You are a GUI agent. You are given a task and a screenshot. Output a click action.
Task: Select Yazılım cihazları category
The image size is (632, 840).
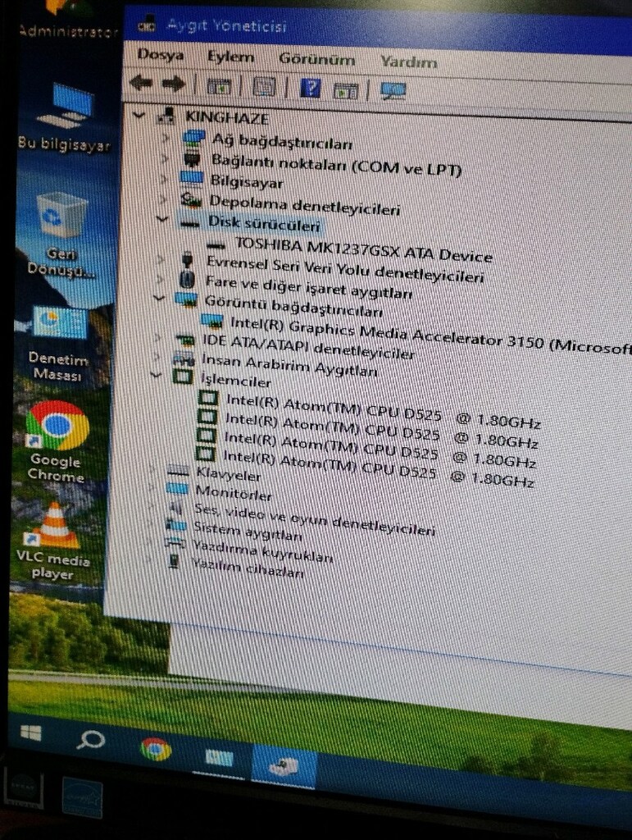coord(248,568)
